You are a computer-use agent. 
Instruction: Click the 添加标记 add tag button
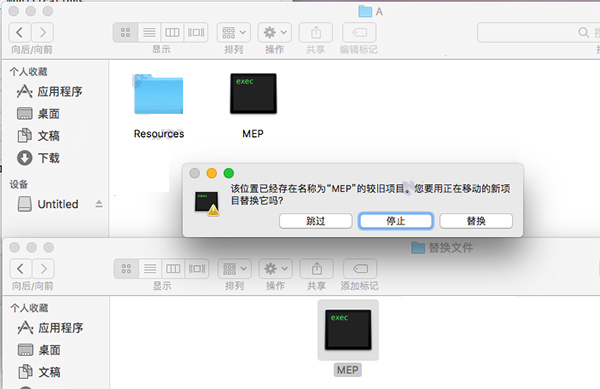(x=360, y=269)
